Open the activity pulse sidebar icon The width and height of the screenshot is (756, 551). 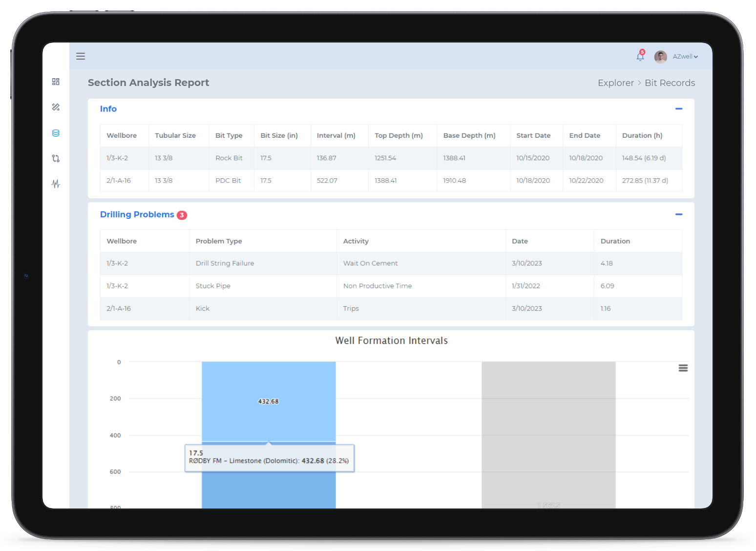tap(56, 184)
